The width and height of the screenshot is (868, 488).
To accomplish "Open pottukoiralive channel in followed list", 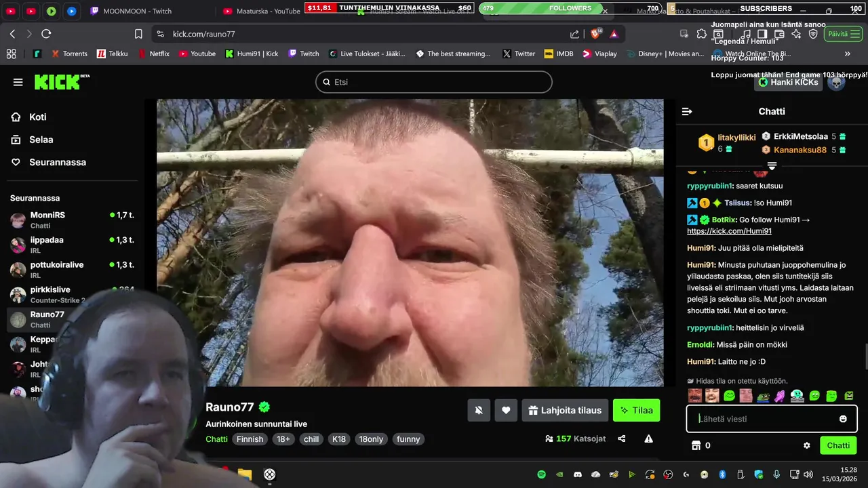I will (x=73, y=269).
